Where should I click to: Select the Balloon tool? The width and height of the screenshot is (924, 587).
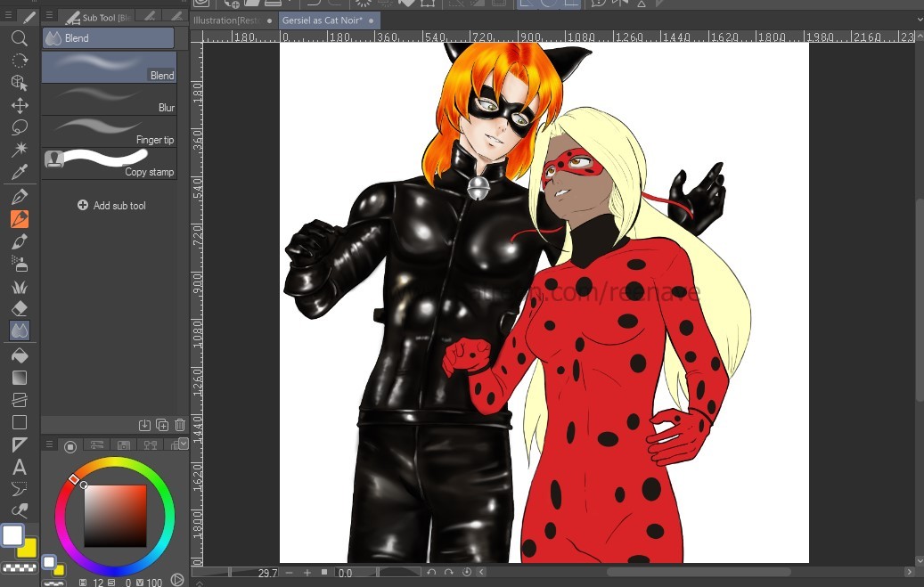click(20, 489)
